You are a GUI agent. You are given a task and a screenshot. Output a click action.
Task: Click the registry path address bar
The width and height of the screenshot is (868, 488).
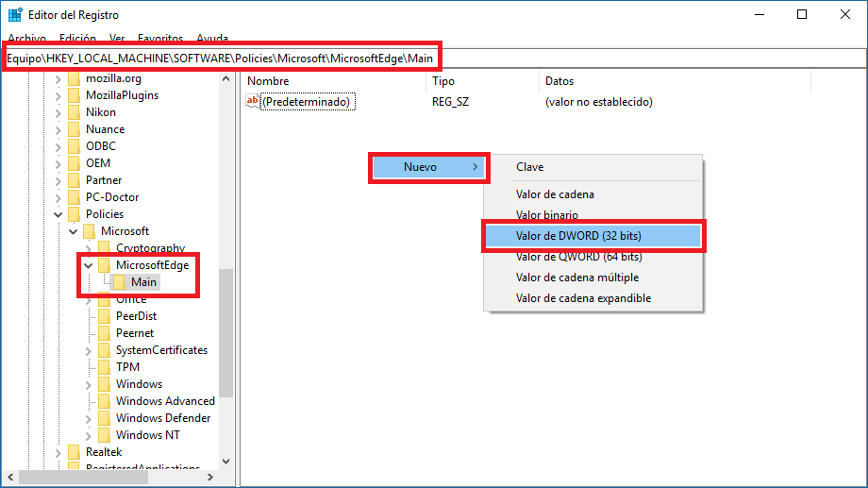click(434, 59)
